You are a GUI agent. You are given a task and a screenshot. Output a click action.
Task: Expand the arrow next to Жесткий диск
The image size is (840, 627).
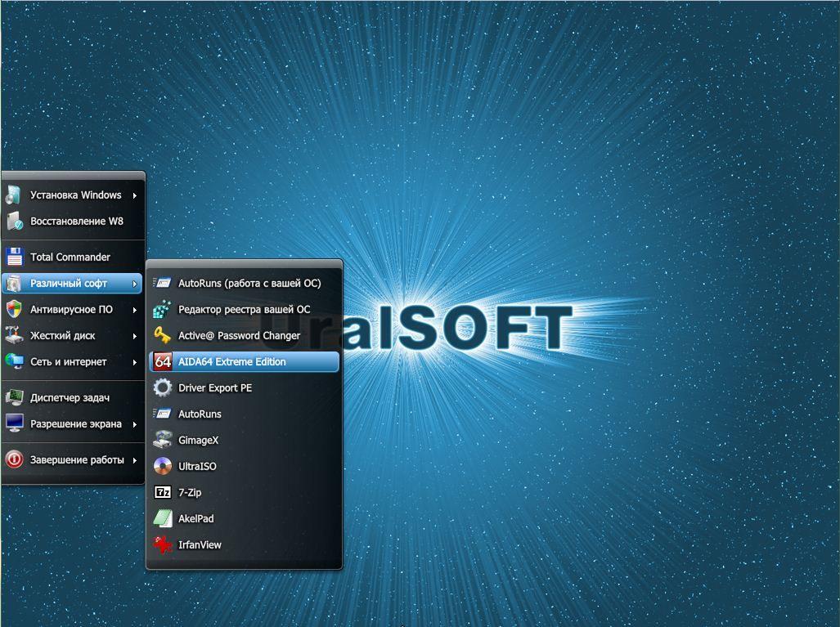click(135, 336)
